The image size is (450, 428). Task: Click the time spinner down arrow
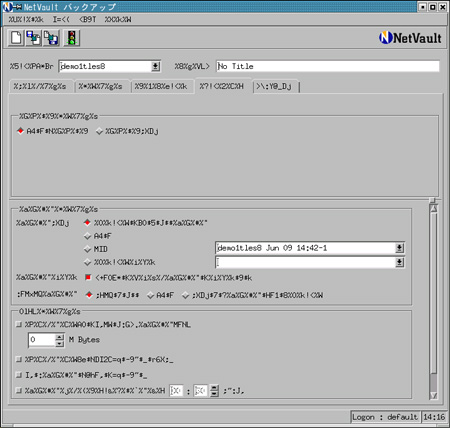[214, 394]
